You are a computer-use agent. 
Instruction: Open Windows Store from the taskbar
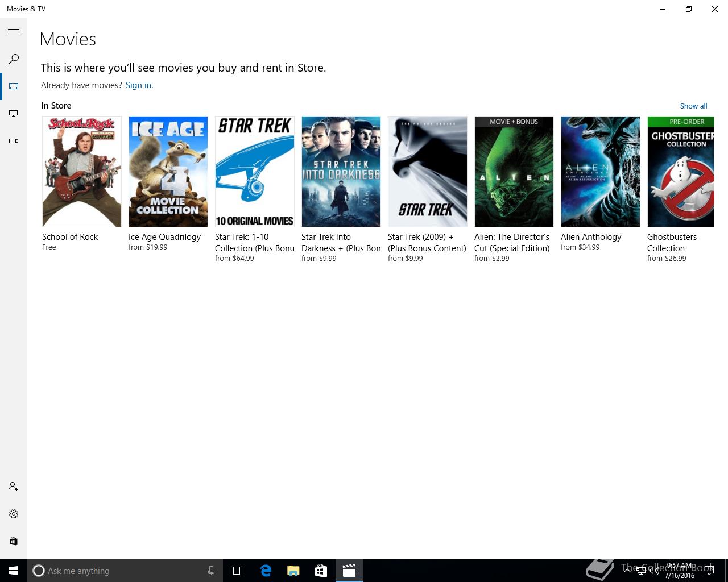click(x=321, y=571)
